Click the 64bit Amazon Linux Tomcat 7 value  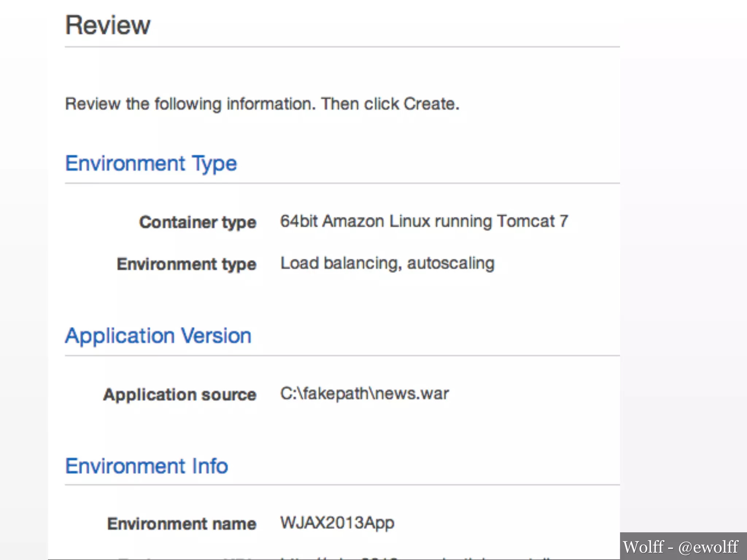[424, 221]
